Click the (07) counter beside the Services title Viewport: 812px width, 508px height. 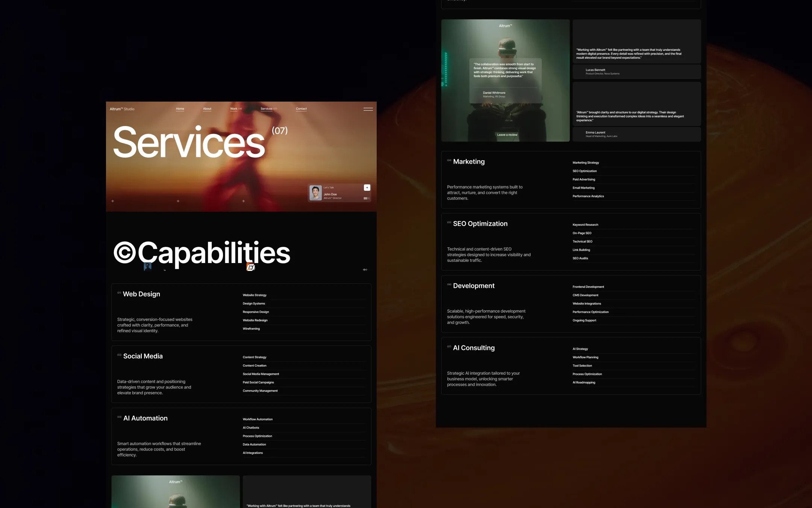pos(280,131)
